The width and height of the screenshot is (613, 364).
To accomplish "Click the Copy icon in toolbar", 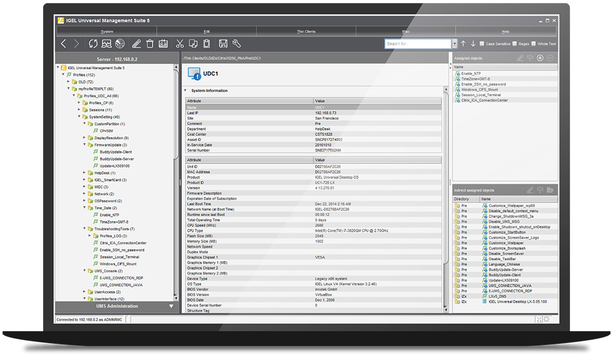I will coord(193,44).
